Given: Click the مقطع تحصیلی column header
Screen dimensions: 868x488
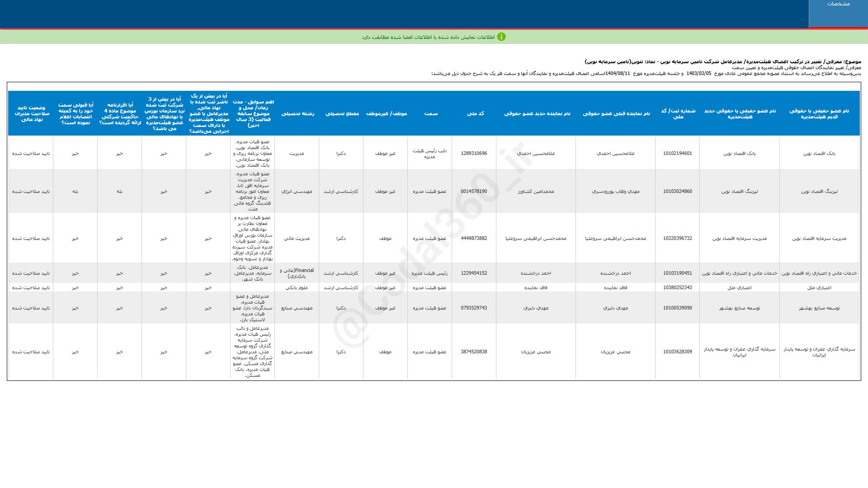Looking at the screenshot, I should (342, 113).
